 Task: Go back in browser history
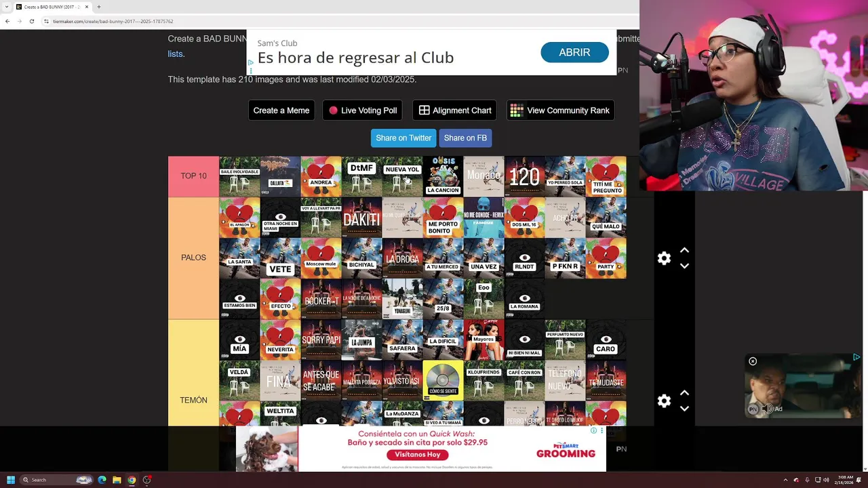click(7, 21)
